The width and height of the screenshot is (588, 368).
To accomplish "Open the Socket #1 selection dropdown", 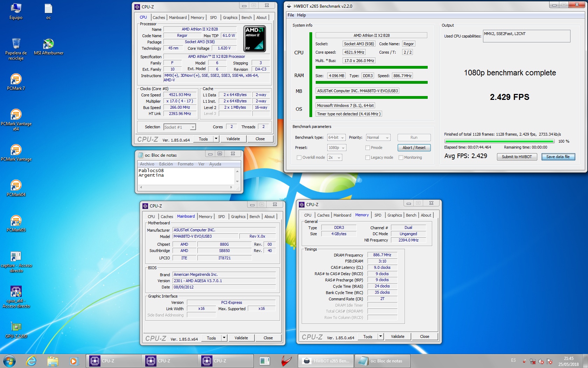I will (180, 127).
